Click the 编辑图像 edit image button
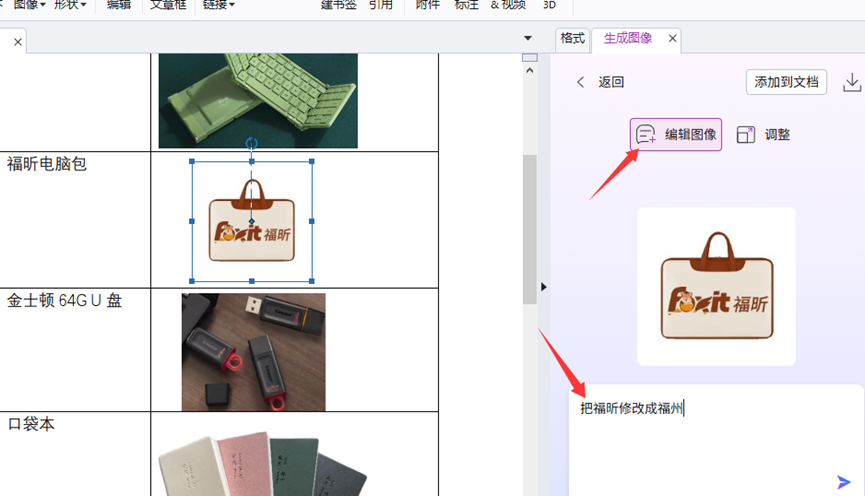Viewport: 865px width, 496px height. pyautogui.click(x=676, y=135)
